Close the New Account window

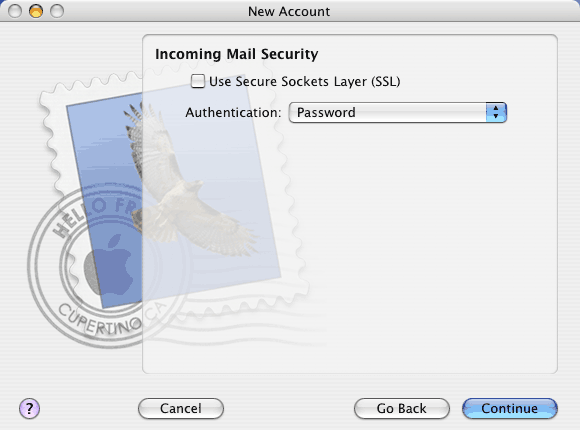click(x=15, y=11)
